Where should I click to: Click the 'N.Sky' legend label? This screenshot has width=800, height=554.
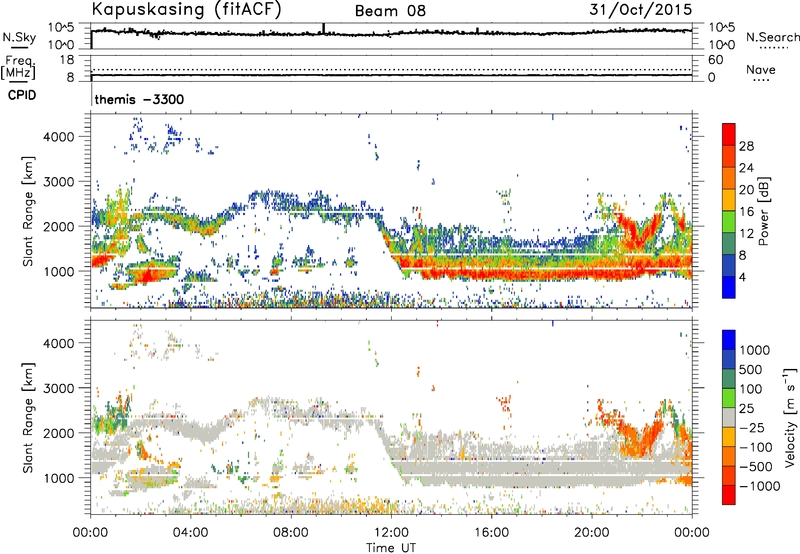(x=19, y=37)
